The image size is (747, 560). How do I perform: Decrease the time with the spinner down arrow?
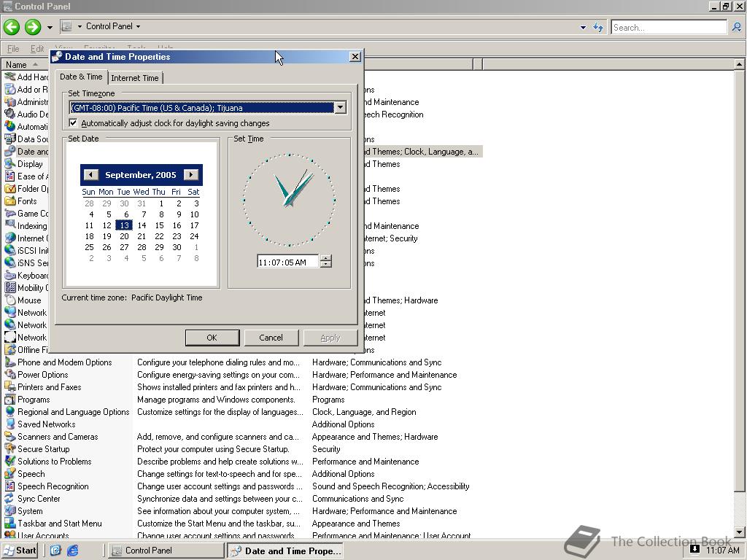[326, 265]
